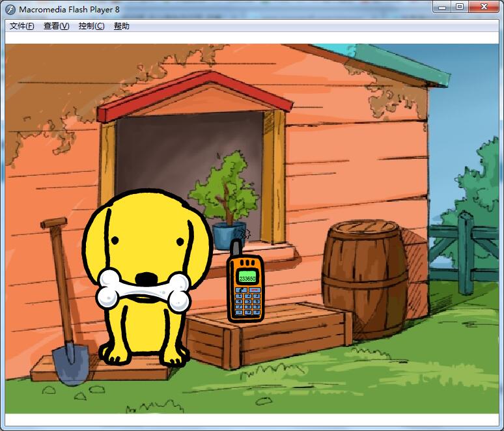The image size is (504, 431).
Task: Click the shovel leaning on the wall
Action: [66, 301]
